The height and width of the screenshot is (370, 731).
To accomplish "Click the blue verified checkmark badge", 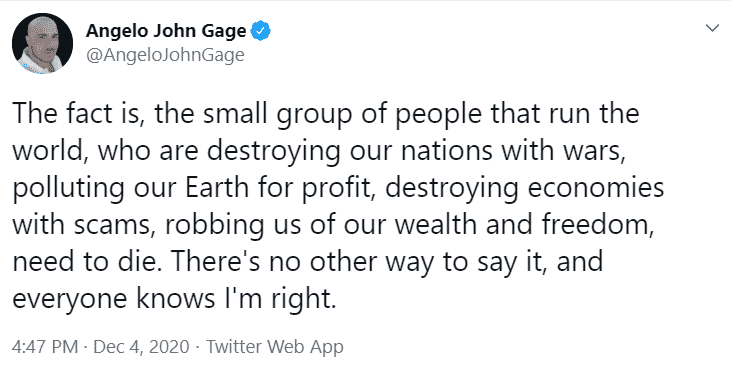I will click(261, 31).
